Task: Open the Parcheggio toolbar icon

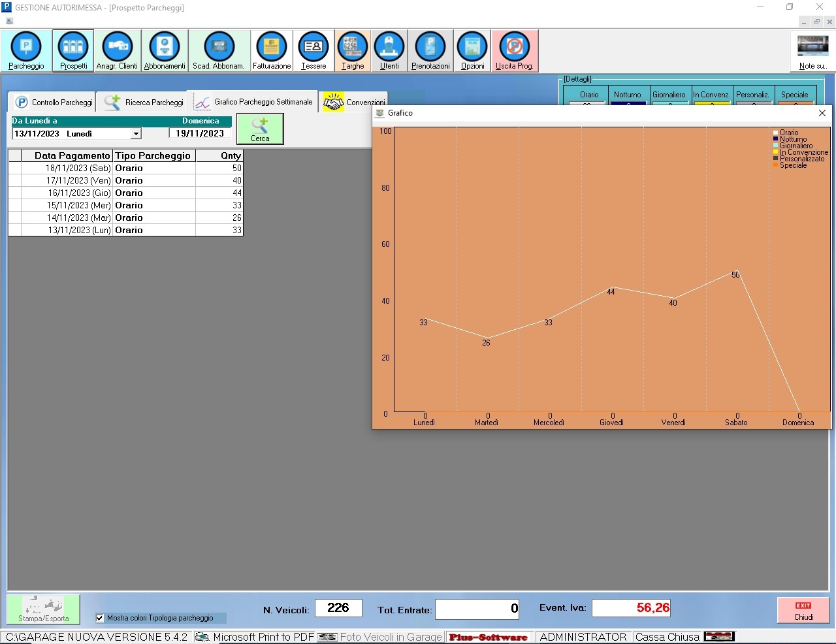Action: coord(26,50)
